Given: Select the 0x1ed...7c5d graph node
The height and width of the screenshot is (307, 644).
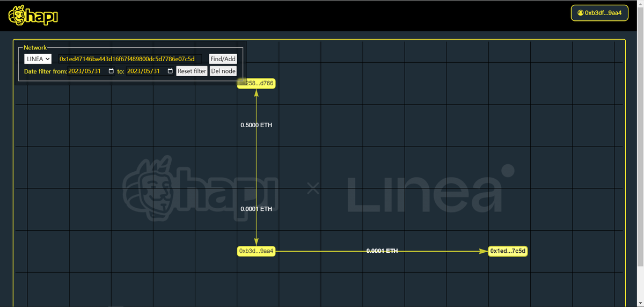Looking at the screenshot, I should point(508,251).
